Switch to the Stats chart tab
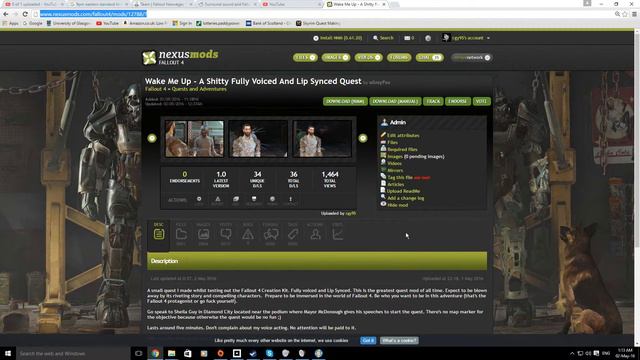Image resolution: width=640 pixels, height=360 pixels. click(338, 234)
